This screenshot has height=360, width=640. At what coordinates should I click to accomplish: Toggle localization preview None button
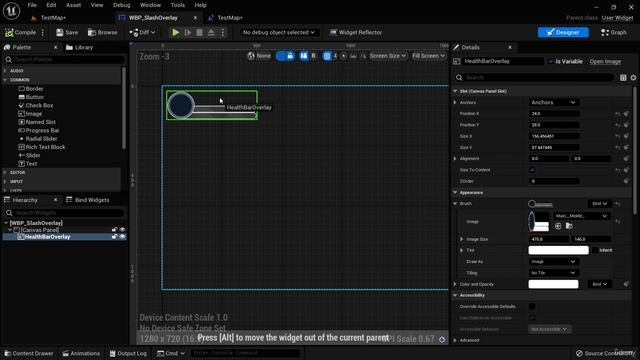click(259, 56)
